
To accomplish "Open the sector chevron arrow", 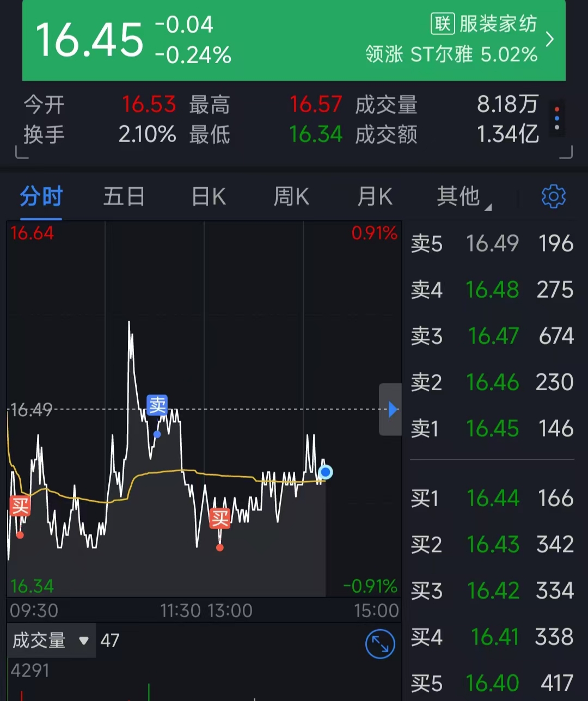I will [x=550, y=39].
